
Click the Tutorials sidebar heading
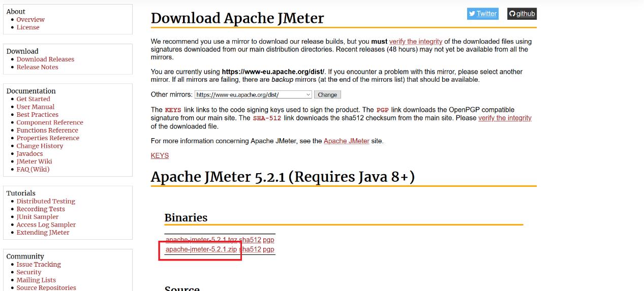21,193
